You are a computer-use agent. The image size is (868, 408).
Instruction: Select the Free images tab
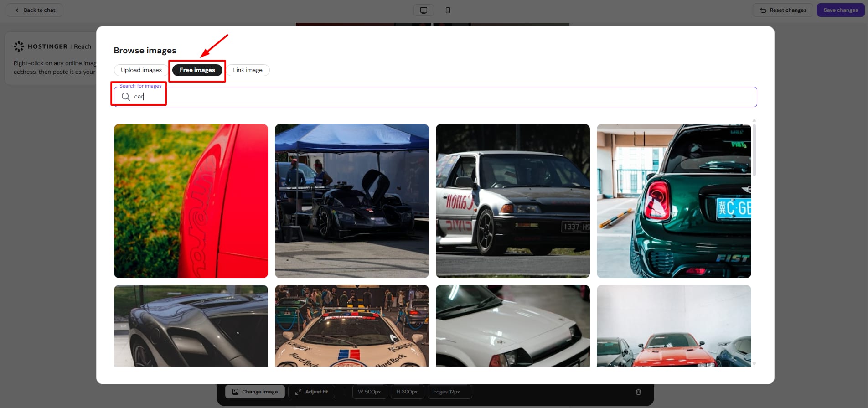(197, 70)
